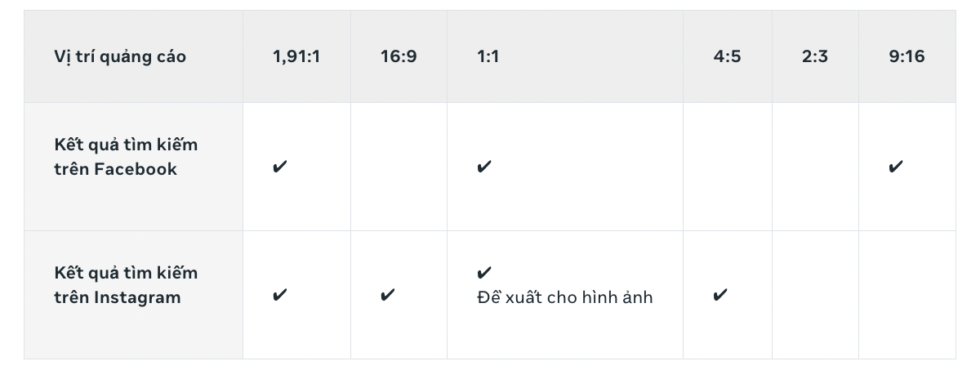Click empty 16:9 cell in Facebook row

(x=399, y=167)
